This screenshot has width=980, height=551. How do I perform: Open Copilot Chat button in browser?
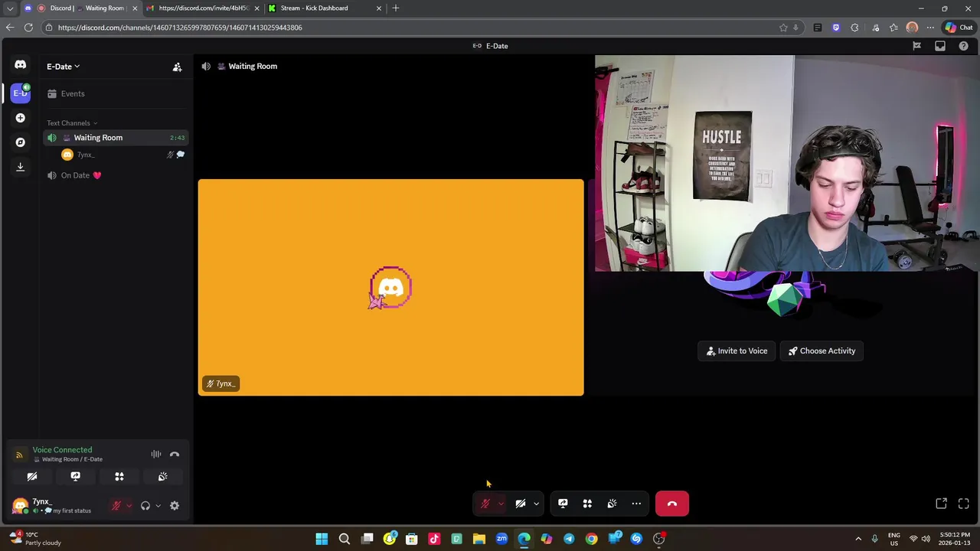pyautogui.click(x=959, y=28)
